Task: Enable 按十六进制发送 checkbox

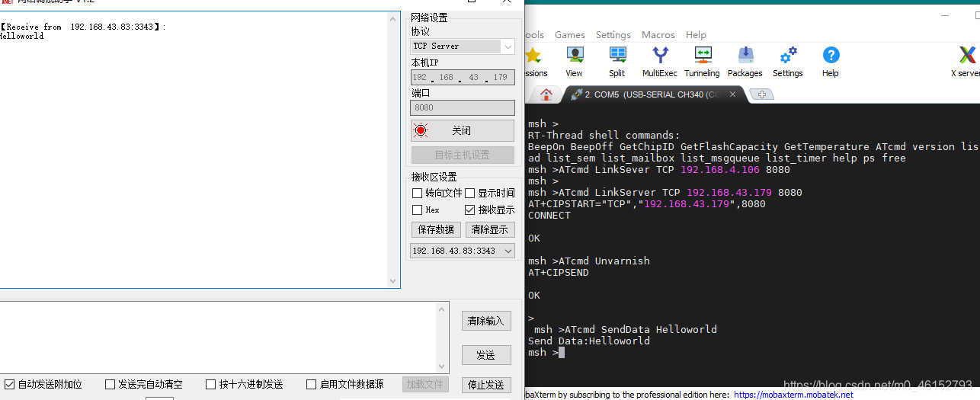Action: click(210, 384)
